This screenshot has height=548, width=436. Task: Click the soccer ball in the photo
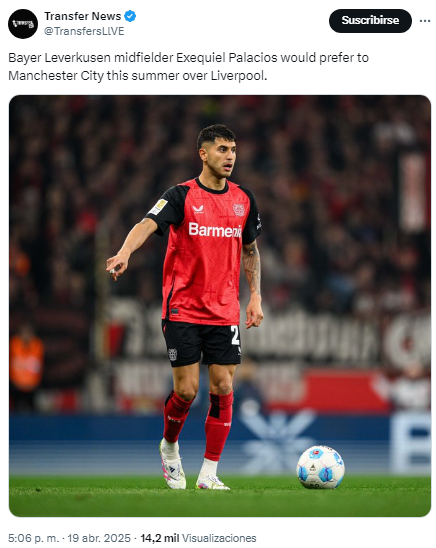click(320, 467)
